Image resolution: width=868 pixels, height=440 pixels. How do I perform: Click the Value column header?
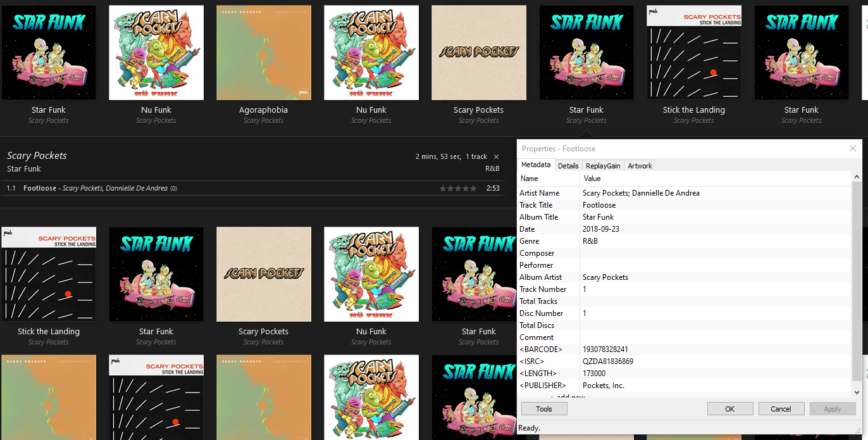click(x=716, y=179)
